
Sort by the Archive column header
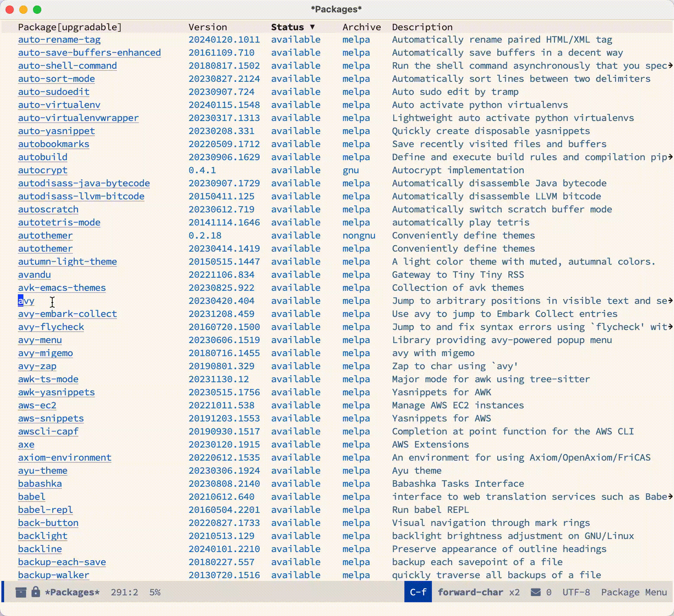pyautogui.click(x=362, y=27)
